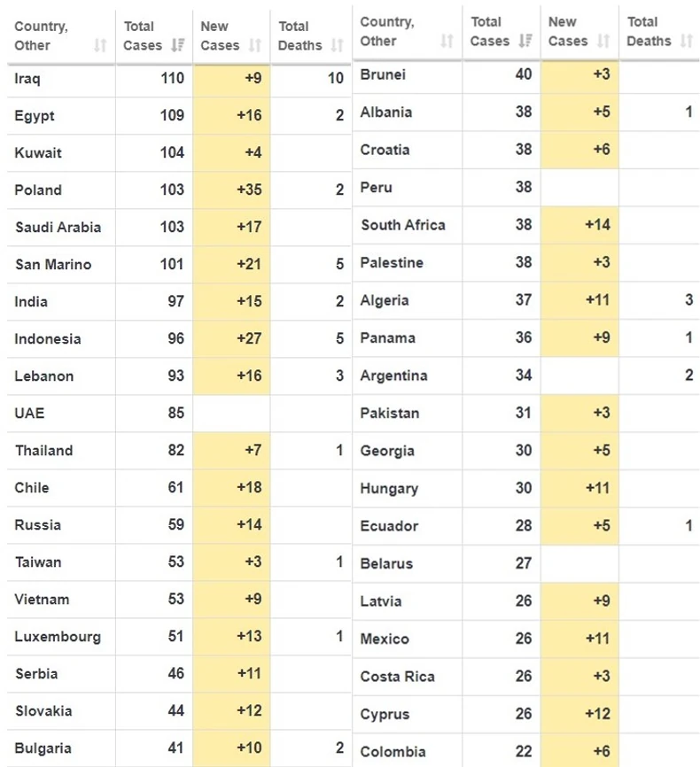Click Mexico's +11 new cases cell
The image size is (700, 767).
[579, 639]
